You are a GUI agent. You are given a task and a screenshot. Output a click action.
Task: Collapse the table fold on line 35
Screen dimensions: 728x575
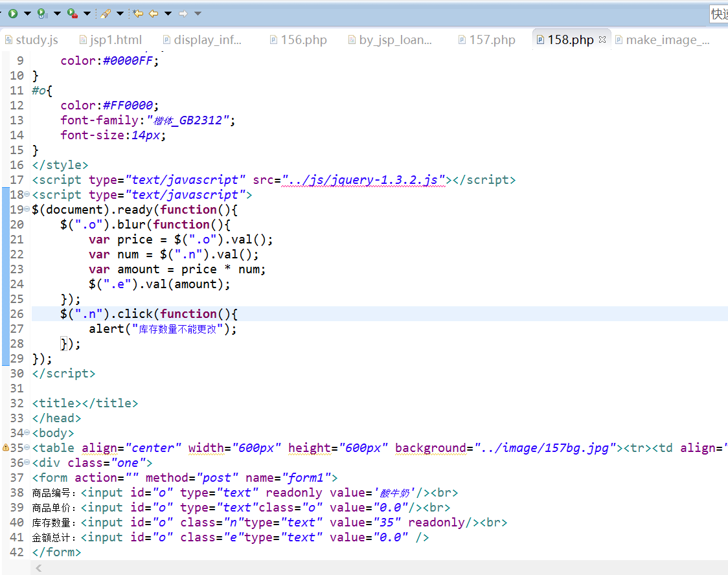27,447
